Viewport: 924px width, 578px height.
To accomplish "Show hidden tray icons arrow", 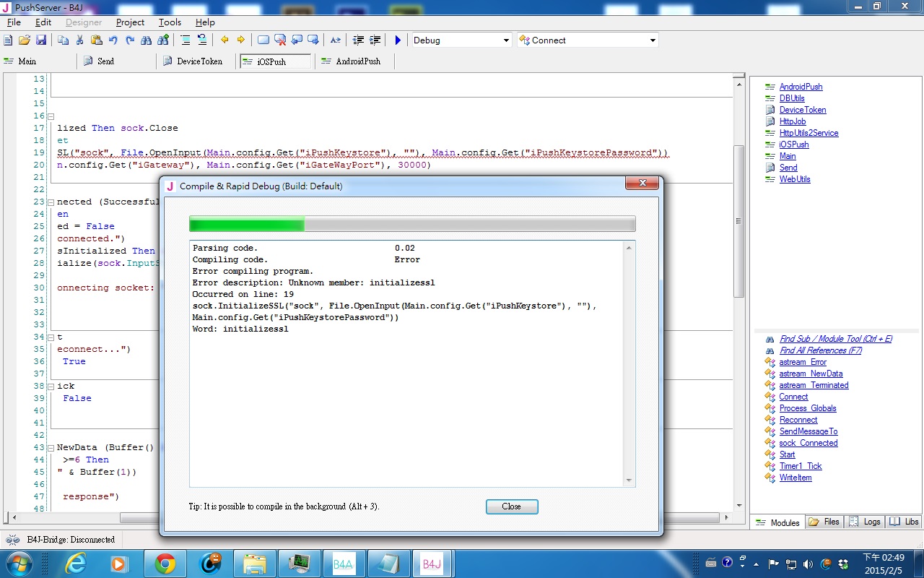I will click(757, 564).
